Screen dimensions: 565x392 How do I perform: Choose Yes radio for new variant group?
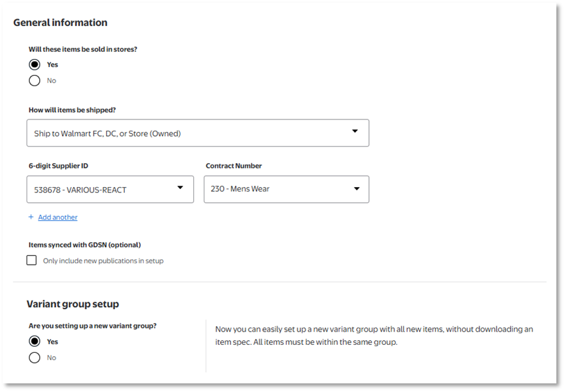point(35,342)
